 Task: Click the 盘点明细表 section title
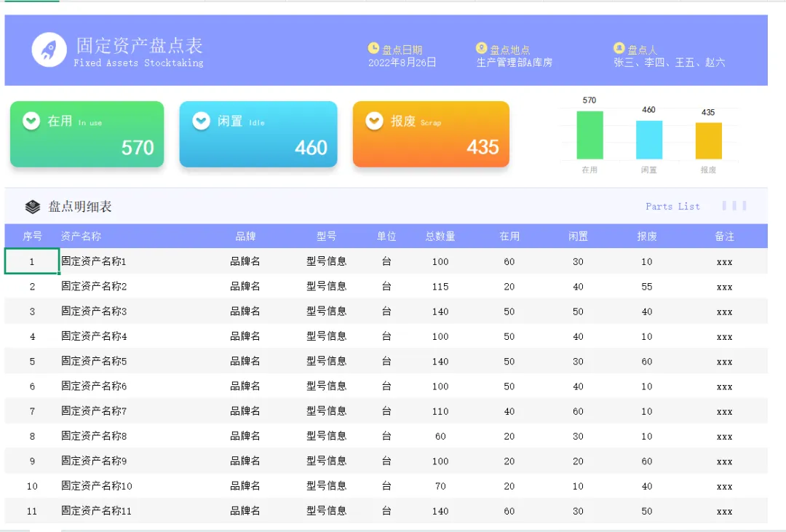(80, 207)
